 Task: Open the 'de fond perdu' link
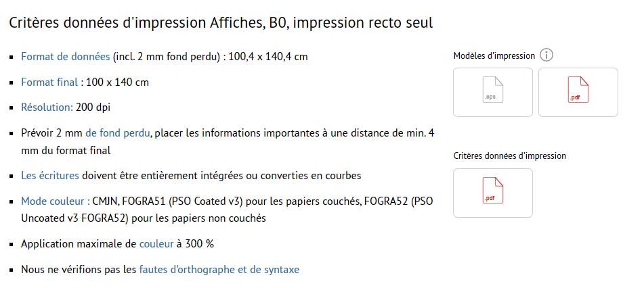point(117,133)
